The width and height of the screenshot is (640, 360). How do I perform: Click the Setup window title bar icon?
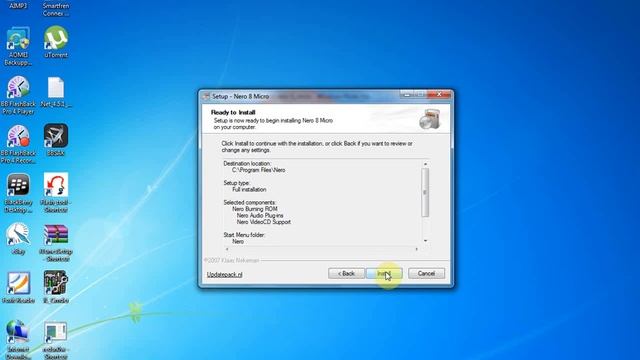[206, 96]
